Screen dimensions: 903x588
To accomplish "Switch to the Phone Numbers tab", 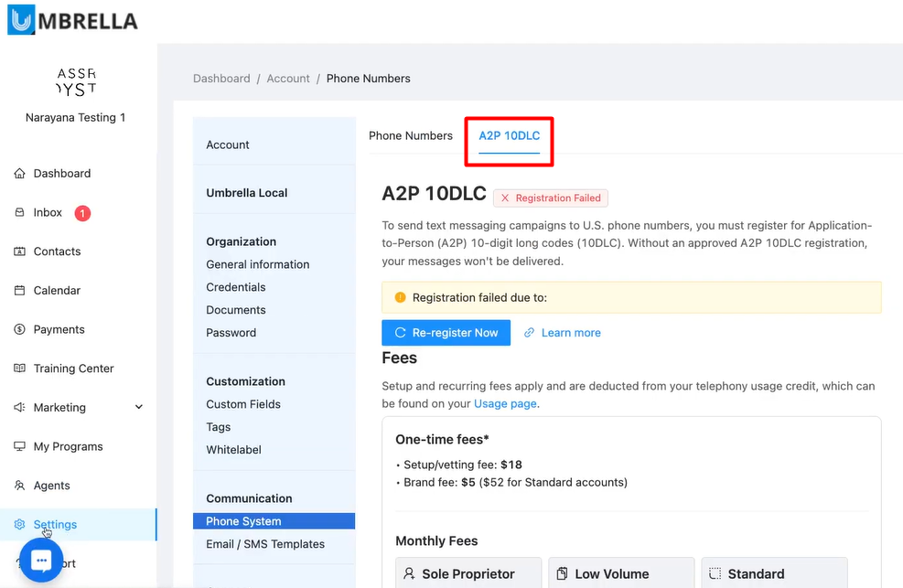I will [411, 135].
